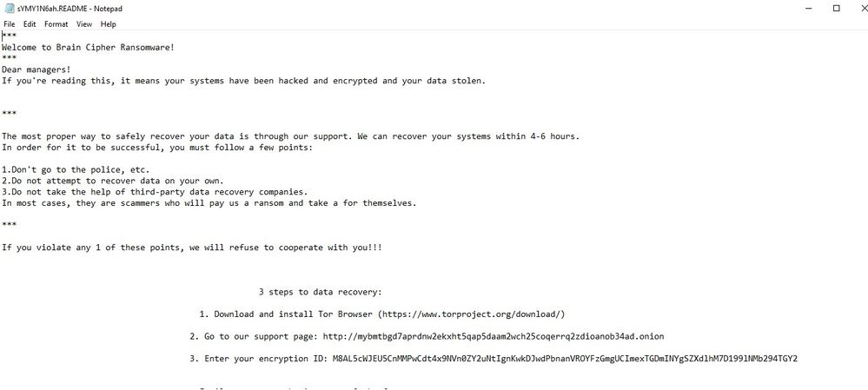Open the File menu
The height and width of the screenshot is (390, 868).
tap(10, 24)
